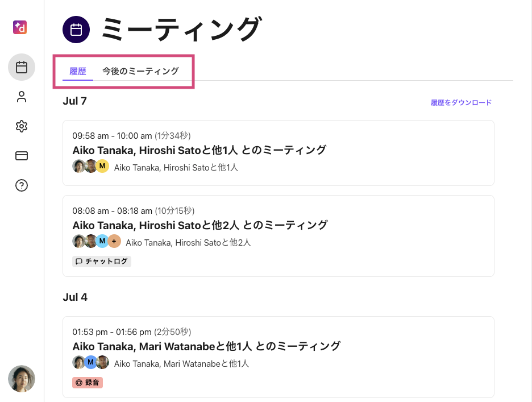This screenshot has height=402, width=532.
Task: Click the 録音 recording tag
Action: (88, 383)
